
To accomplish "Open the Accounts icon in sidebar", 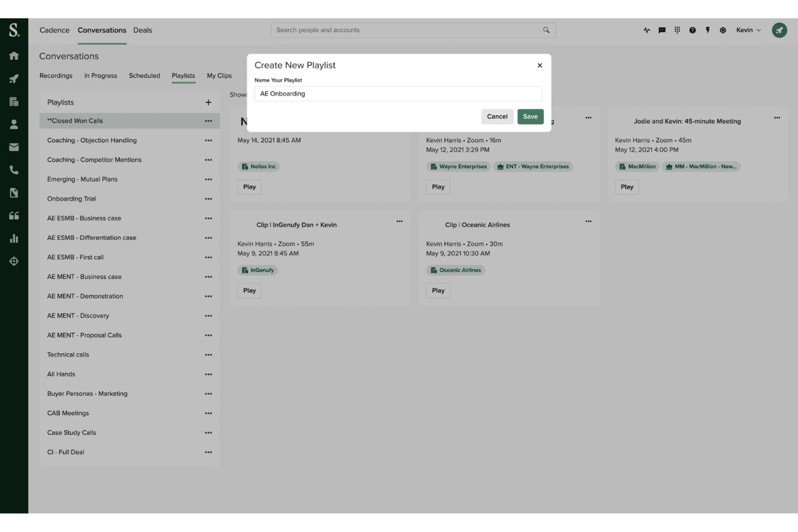I will [x=14, y=101].
